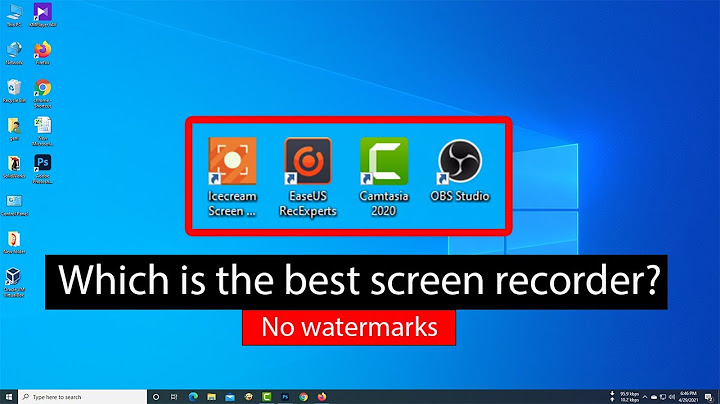The width and height of the screenshot is (720, 404).
Task: Select the Chrome desktop shortcut
Action: point(43,93)
